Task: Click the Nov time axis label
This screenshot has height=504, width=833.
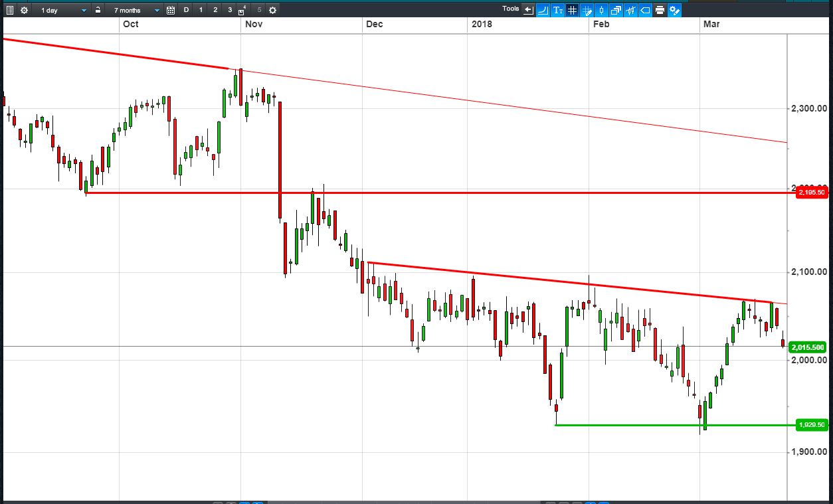Action: point(254,25)
